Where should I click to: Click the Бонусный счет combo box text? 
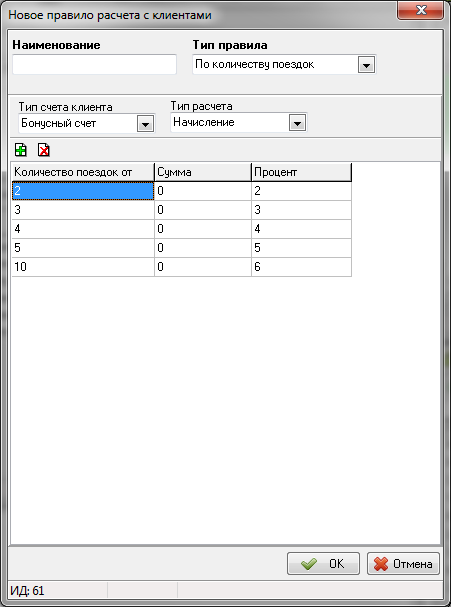[x=59, y=123]
